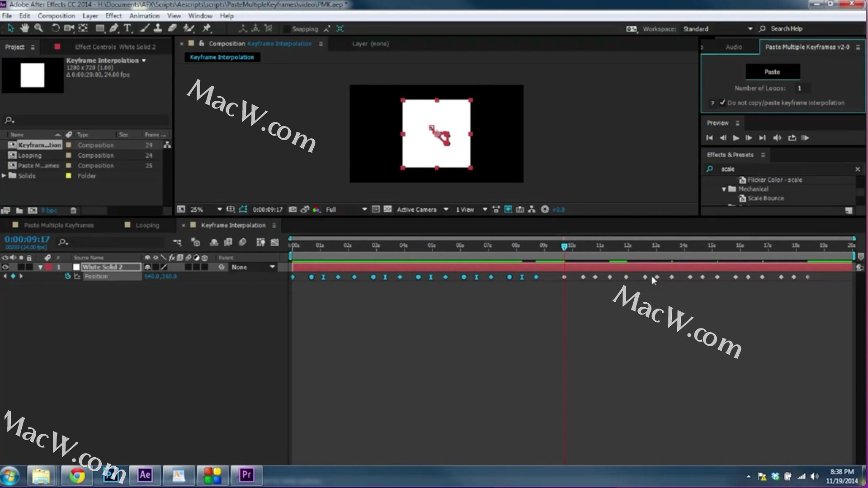
Task: Switch to the Audio panel tab
Action: [x=734, y=47]
